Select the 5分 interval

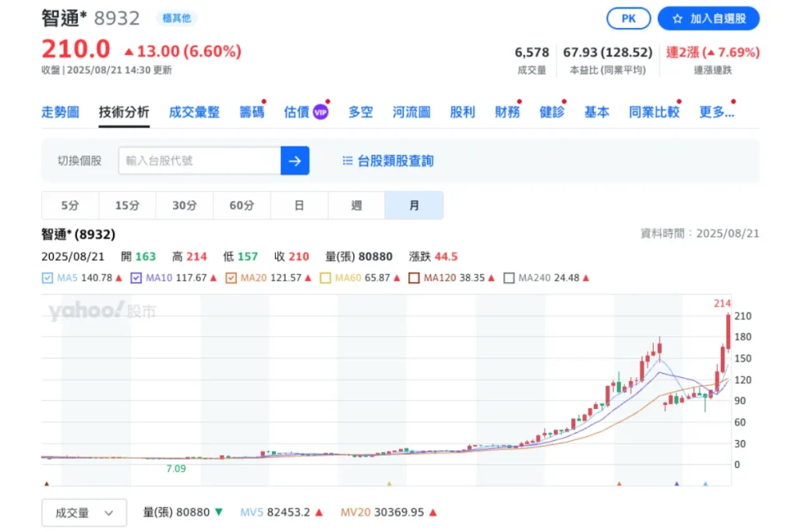click(x=70, y=206)
